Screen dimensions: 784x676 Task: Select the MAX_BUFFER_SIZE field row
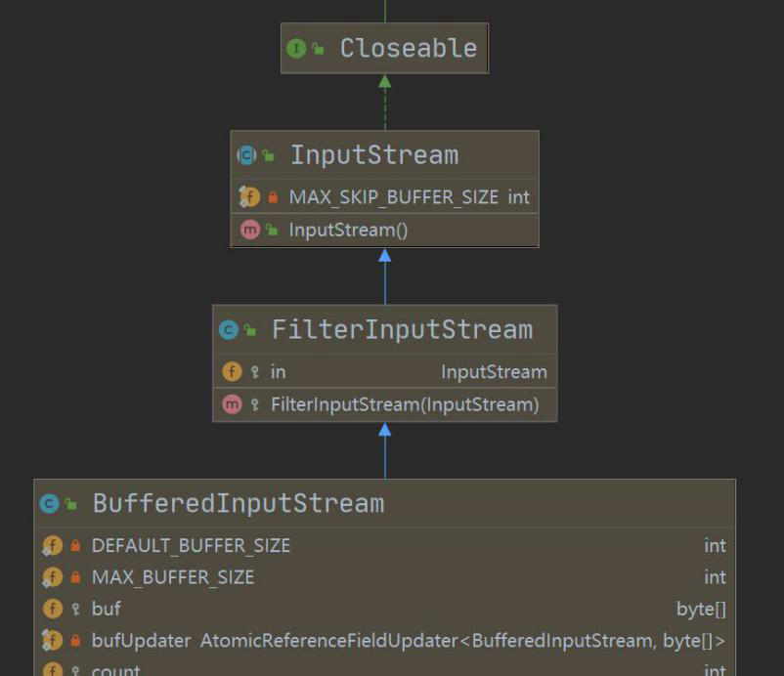384,577
